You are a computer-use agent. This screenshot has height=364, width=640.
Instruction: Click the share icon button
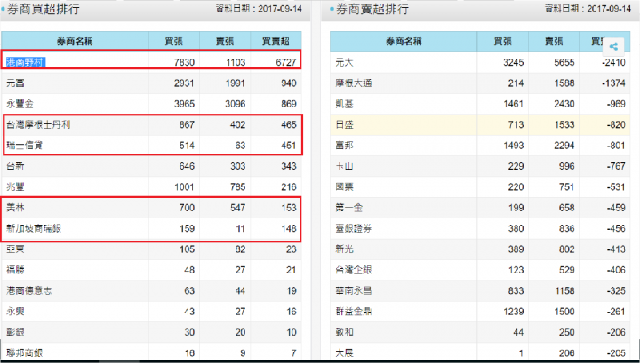click(x=613, y=46)
